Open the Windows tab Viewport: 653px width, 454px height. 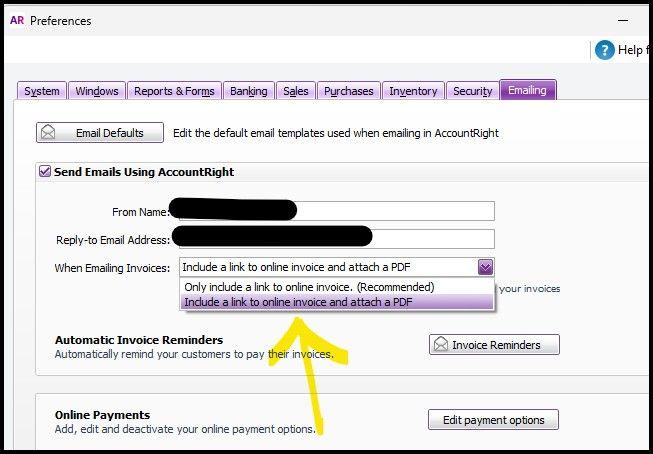97,91
